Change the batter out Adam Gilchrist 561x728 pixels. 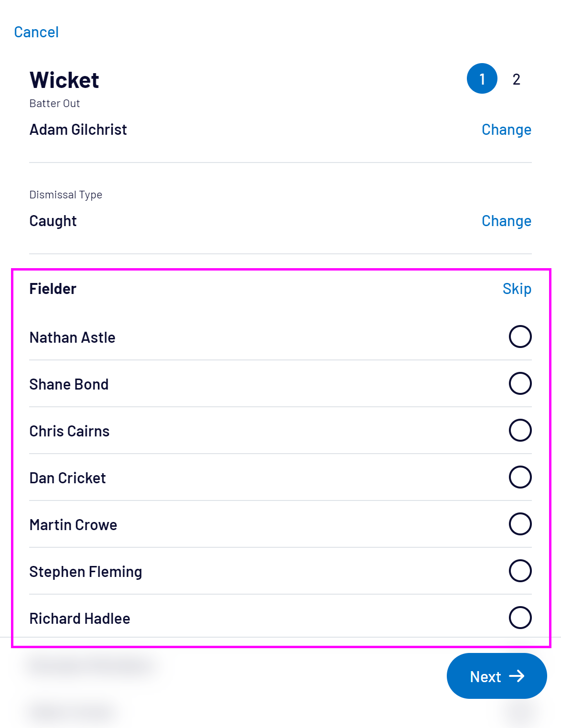(x=506, y=130)
